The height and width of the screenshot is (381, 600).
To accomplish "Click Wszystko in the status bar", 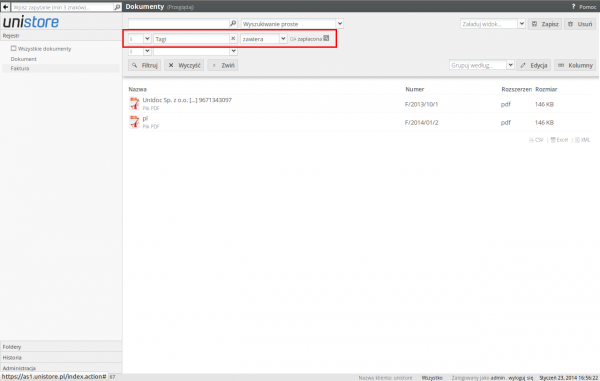I will [432, 378].
